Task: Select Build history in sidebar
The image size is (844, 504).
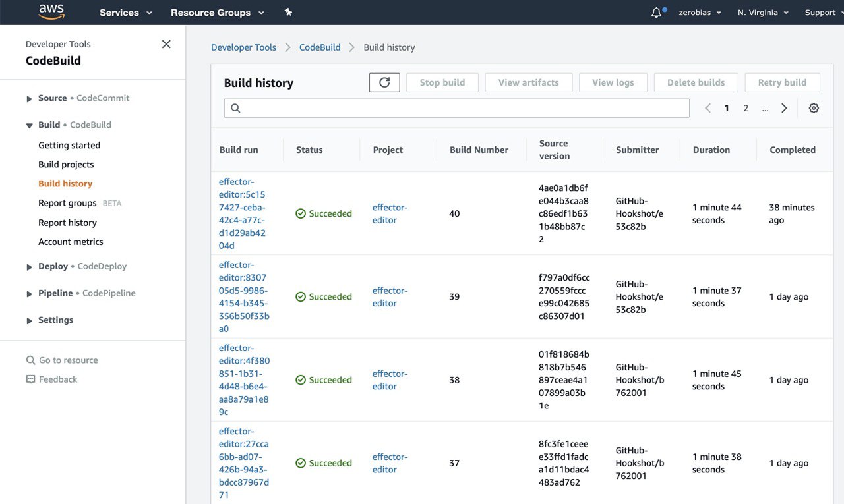Action: 65,184
